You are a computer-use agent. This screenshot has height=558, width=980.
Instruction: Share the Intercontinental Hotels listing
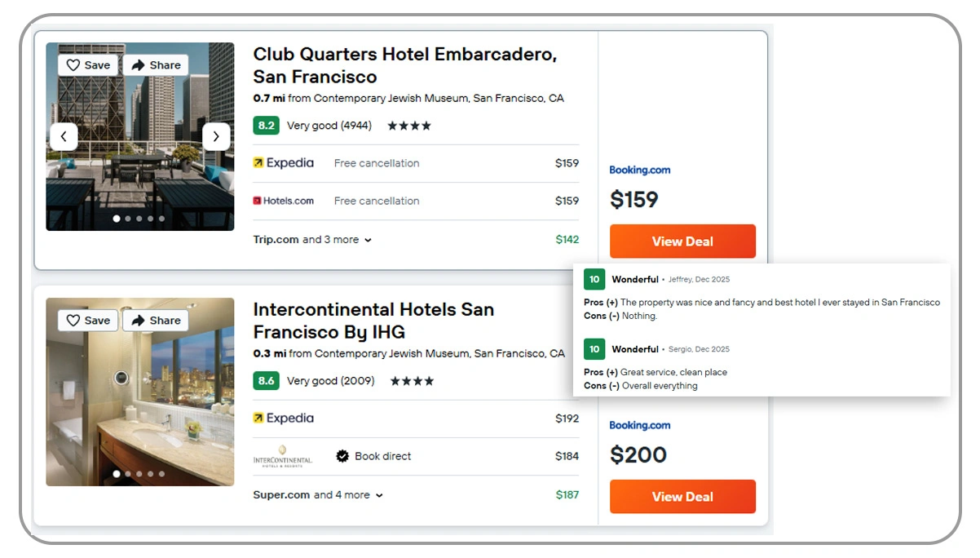click(x=156, y=321)
